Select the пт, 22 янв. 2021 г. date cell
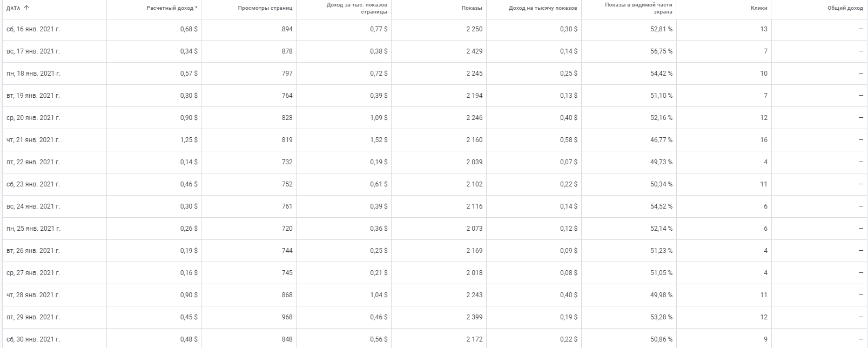Screen dimensions: 868x348 [33, 162]
